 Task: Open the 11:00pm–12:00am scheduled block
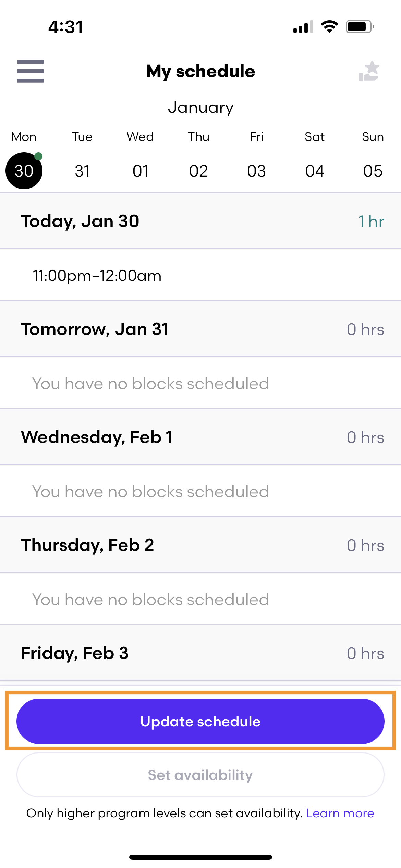click(x=200, y=275)
